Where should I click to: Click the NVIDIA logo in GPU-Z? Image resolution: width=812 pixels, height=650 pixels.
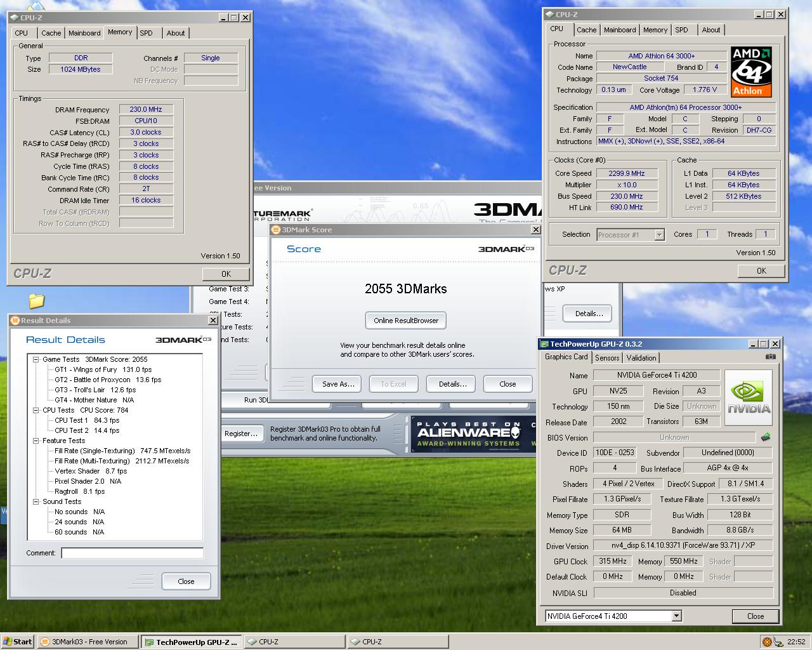click(749, 398)
